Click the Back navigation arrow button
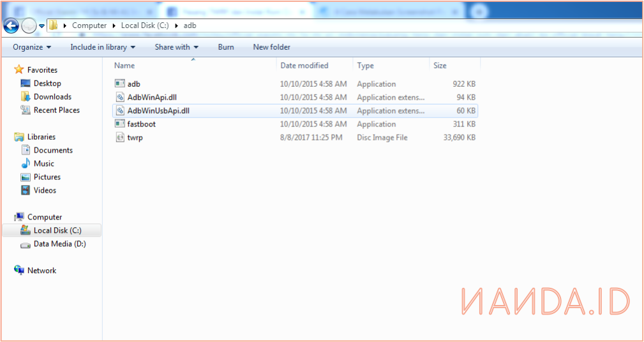 tap(11, 26)
